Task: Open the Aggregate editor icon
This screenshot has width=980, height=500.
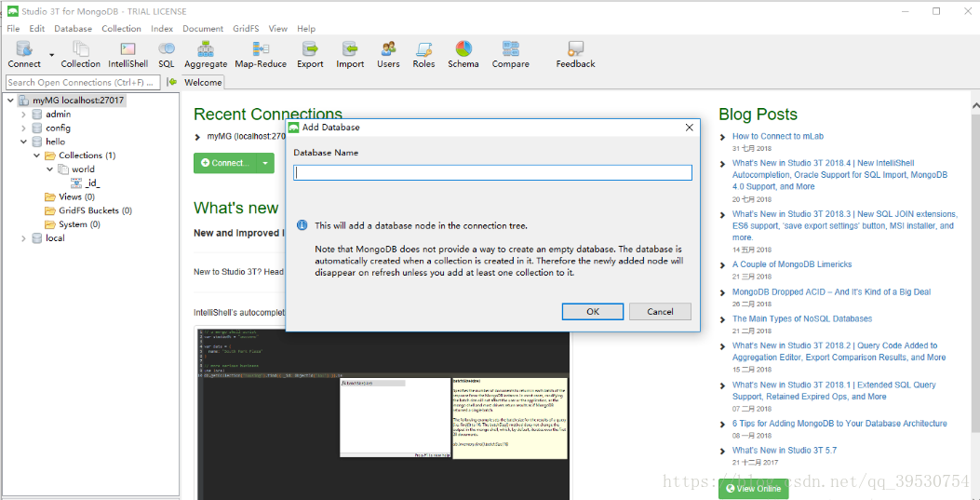Action: pyautogui.click(x=206, y=54)
